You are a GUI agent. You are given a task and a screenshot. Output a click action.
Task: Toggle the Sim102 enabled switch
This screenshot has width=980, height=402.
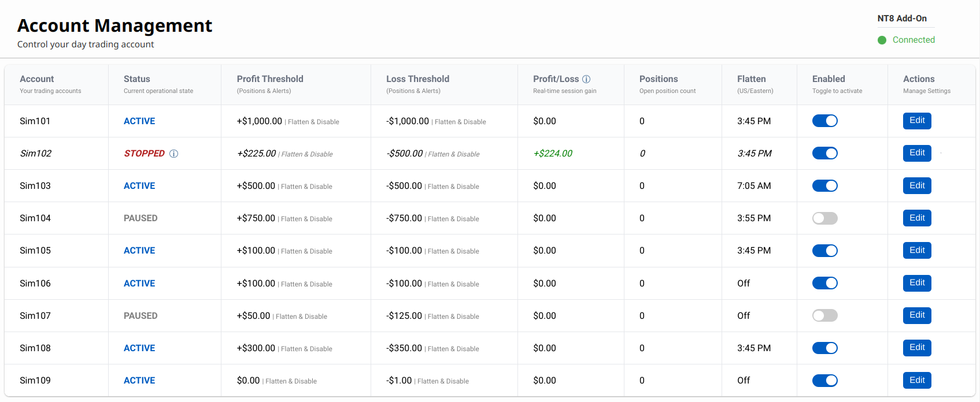click(x=825, y=153)
